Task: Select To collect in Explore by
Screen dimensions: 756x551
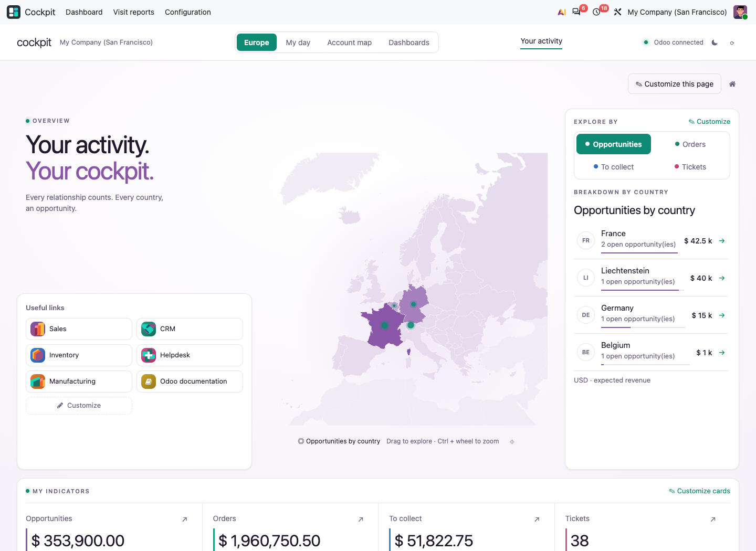Action: click(614, 167)
